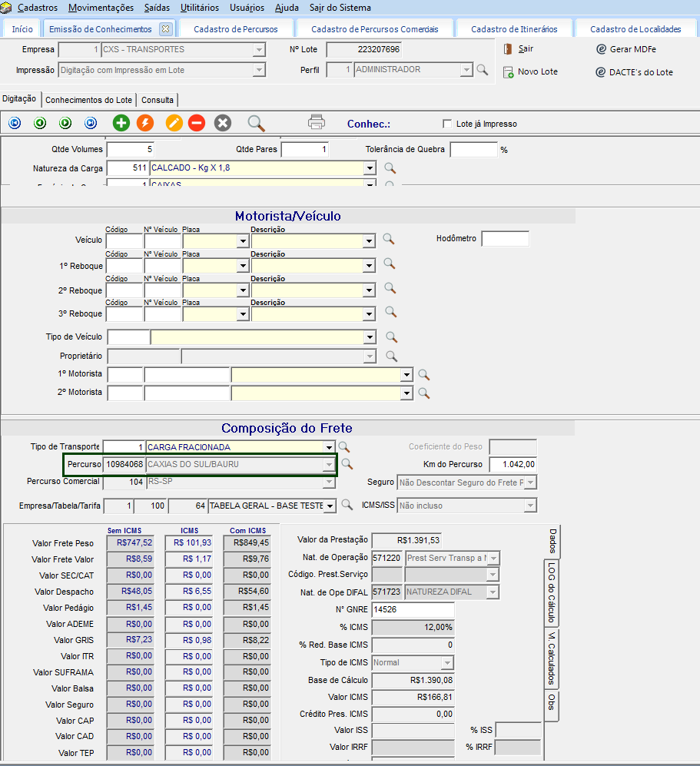
Task: Click the green add new record icon
Action: tap(121, 123)
